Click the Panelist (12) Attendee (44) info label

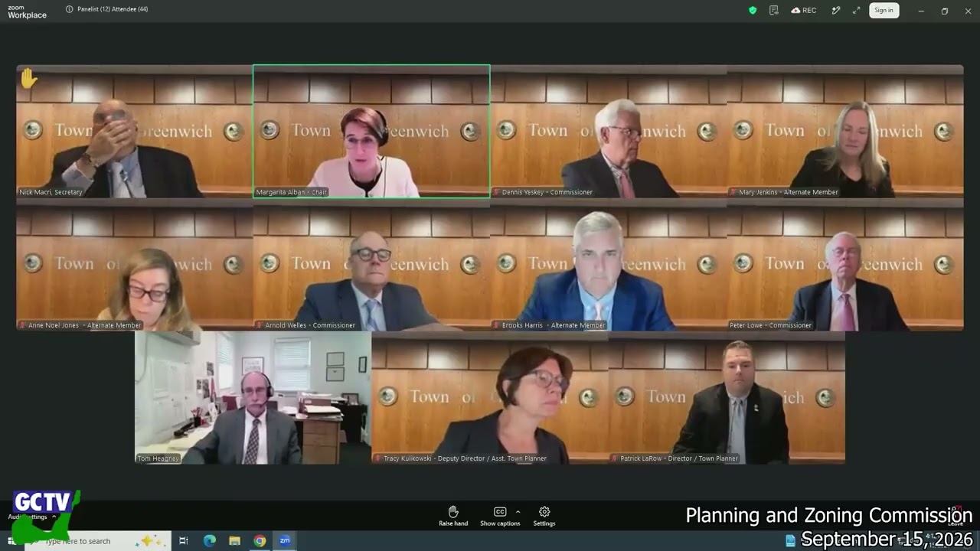(107, 9)
